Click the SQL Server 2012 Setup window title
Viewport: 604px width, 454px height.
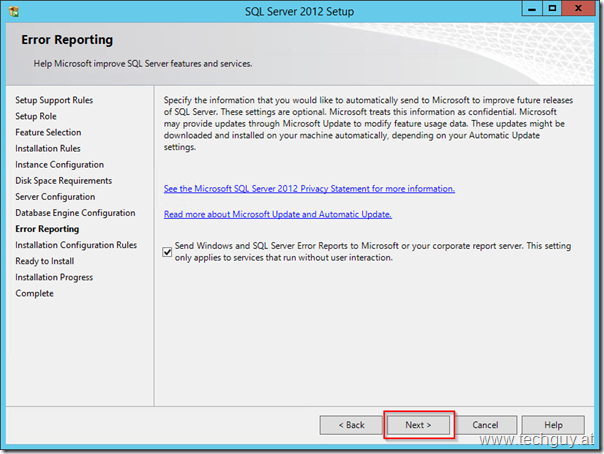(x=299, y=12)
